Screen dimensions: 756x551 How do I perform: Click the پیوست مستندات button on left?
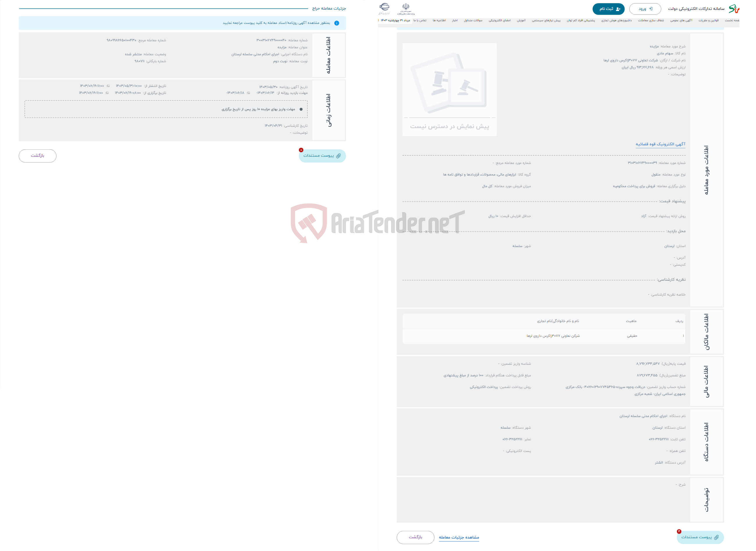321,155
